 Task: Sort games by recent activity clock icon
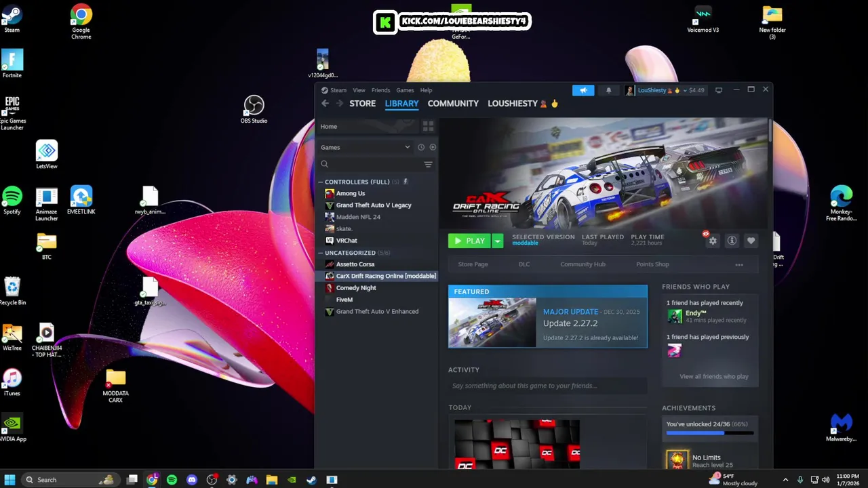(x=421, y=147)
